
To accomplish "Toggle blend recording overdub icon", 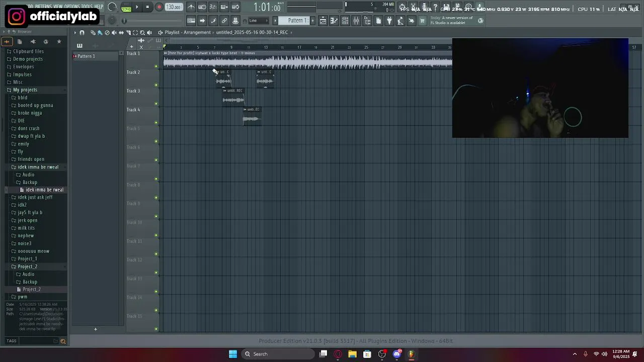I will (x=224, y=7).
